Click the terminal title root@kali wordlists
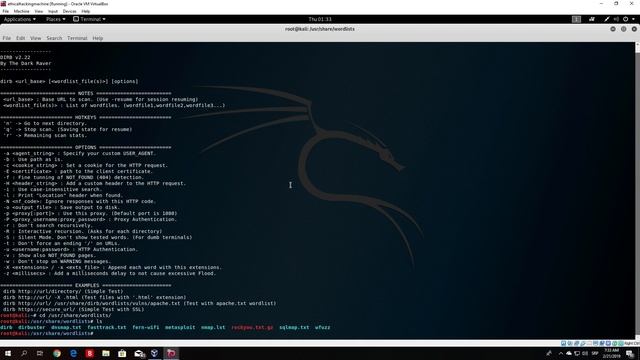The width and height of the screenshot is (640, 360). [x=320, y=29]
